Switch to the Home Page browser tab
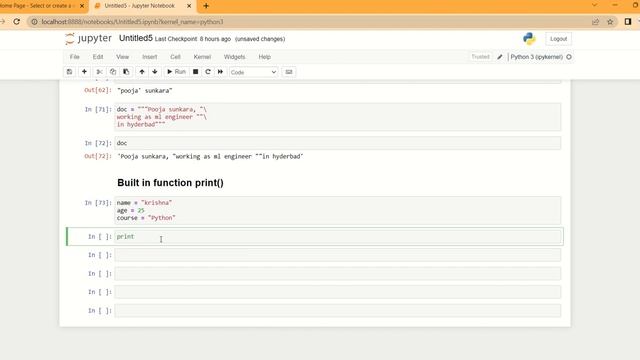640x360 pixels. pos(38,6)
